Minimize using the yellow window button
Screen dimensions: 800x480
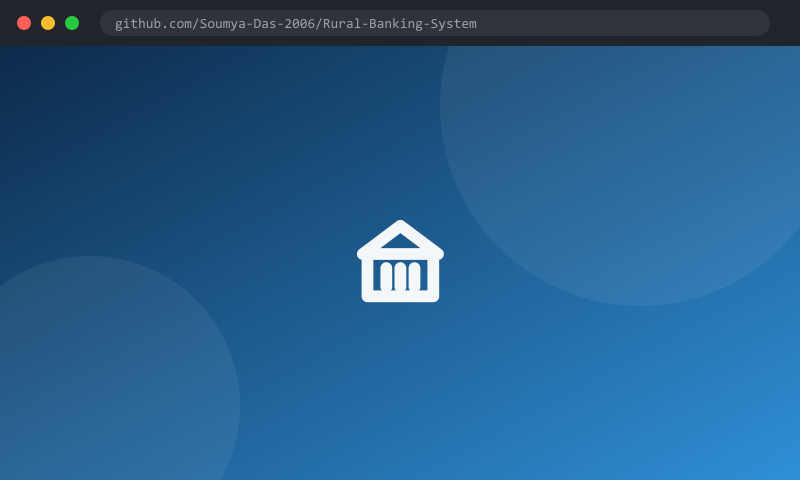48,23
